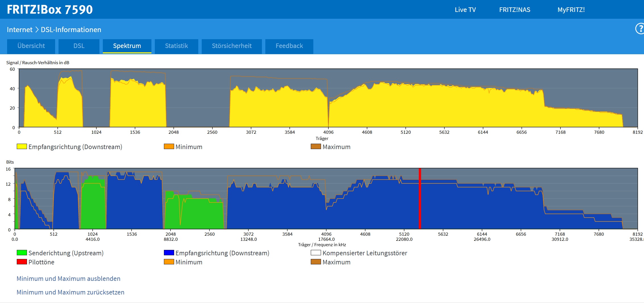Click the 'Signal / Rausch-Verhältnis in dB' chart title

click(x=38, y=62)
